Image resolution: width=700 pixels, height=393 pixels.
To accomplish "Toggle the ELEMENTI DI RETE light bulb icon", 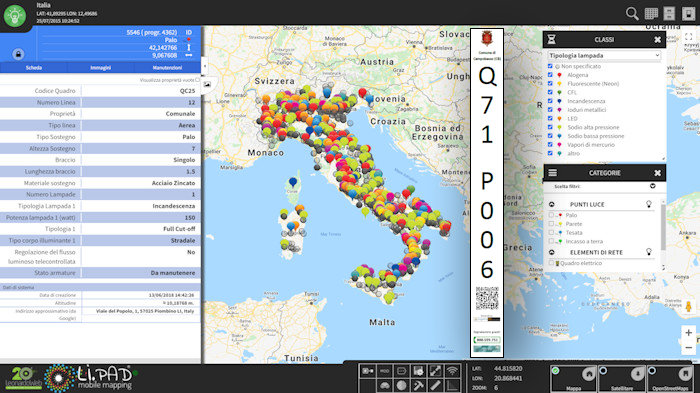I will coord(649,252).
